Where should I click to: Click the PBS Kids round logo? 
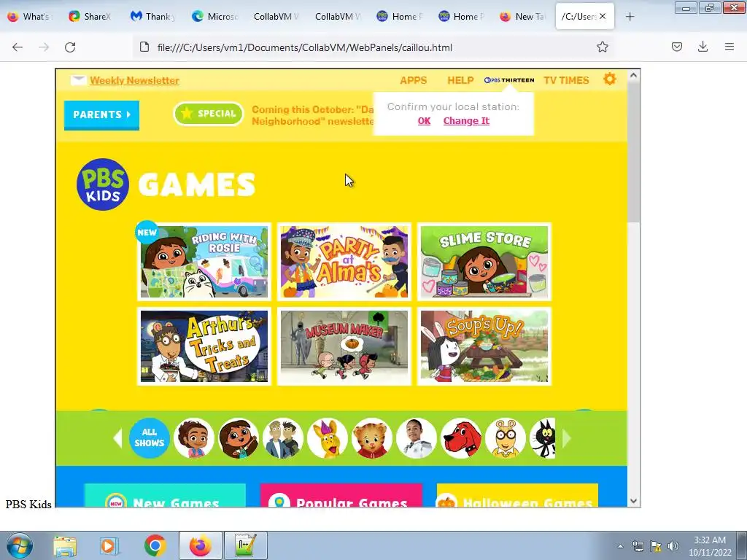[x=103, y=184]
